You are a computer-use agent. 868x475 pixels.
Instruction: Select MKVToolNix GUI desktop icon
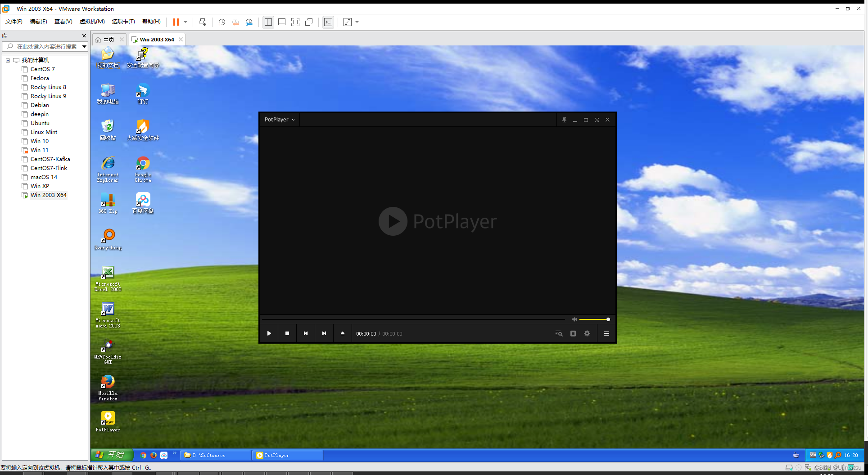(108, 352)
